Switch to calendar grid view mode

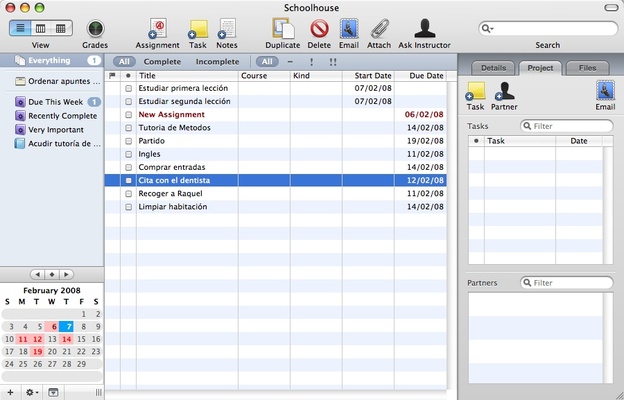[61, 28]
